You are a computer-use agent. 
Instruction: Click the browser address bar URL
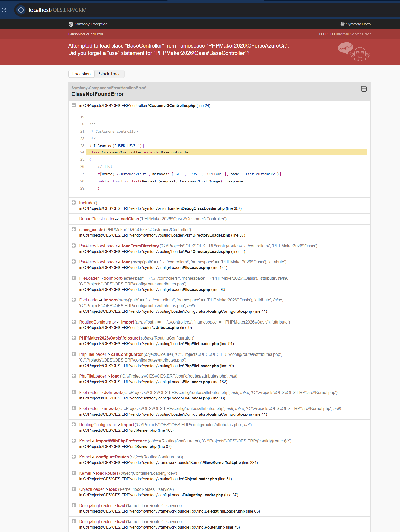tap(57, 10)
